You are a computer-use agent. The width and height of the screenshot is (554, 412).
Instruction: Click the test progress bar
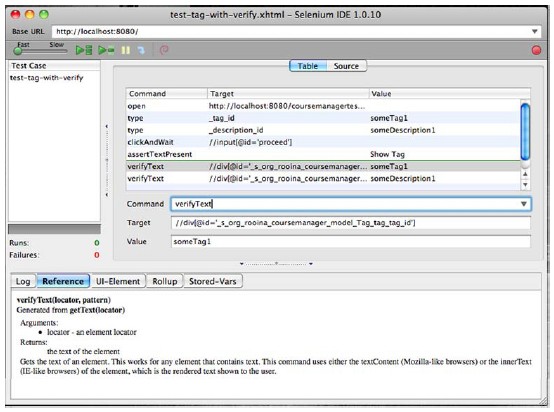[54, 229]
